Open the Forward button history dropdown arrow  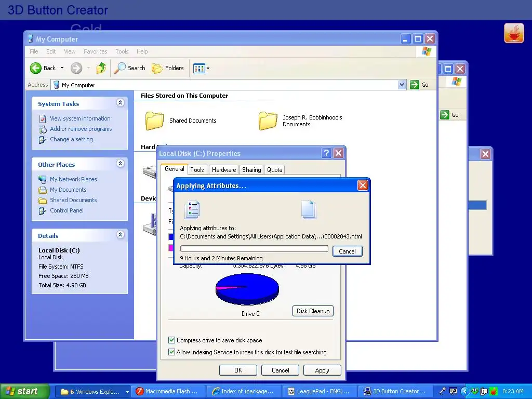[x=88, y=68]
